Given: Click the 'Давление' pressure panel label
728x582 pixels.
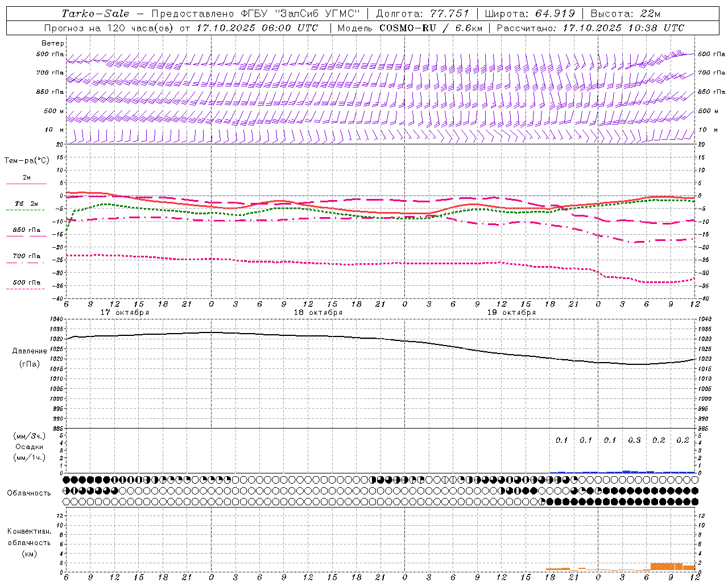Looking at the screenshot, I should click(30, 351).
